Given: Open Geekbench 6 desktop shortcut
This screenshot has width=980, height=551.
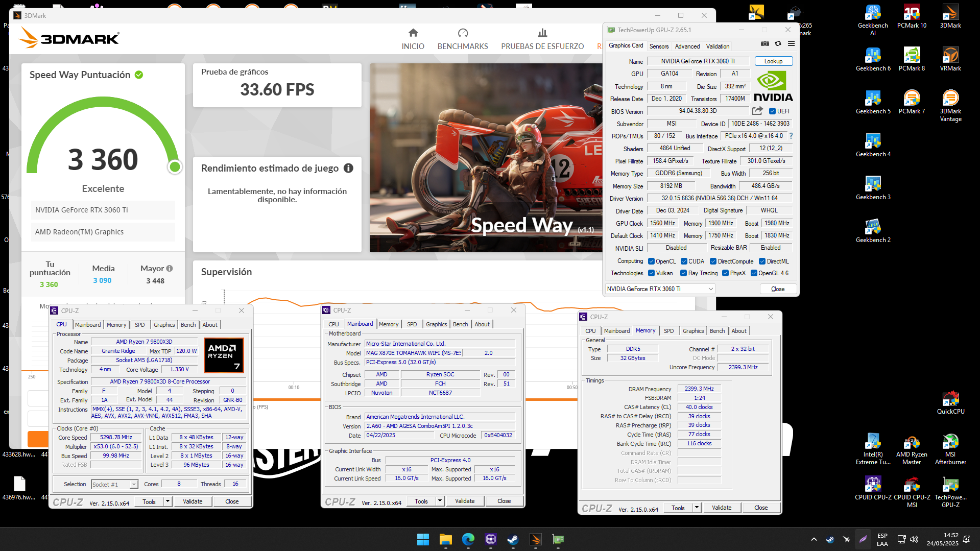Looking at the screenshot, I should (x=873, y=59).
